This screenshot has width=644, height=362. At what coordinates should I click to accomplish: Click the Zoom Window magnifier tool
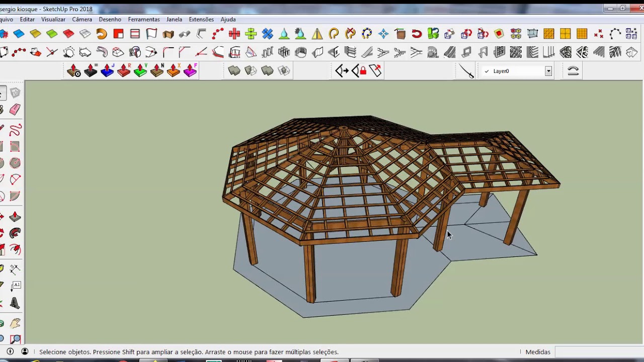[x=15, y=339]
